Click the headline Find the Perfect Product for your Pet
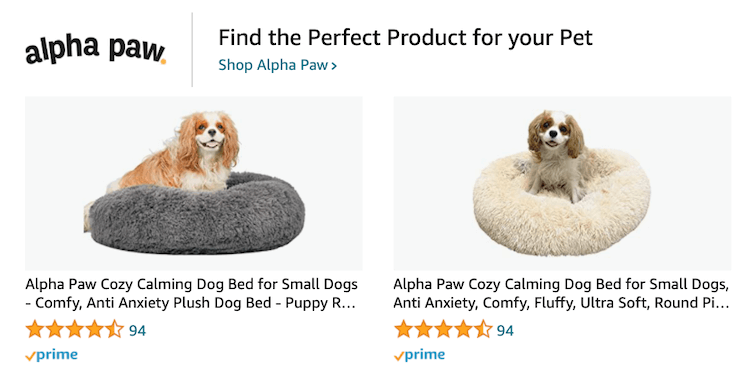 click(x=405, y=38)
